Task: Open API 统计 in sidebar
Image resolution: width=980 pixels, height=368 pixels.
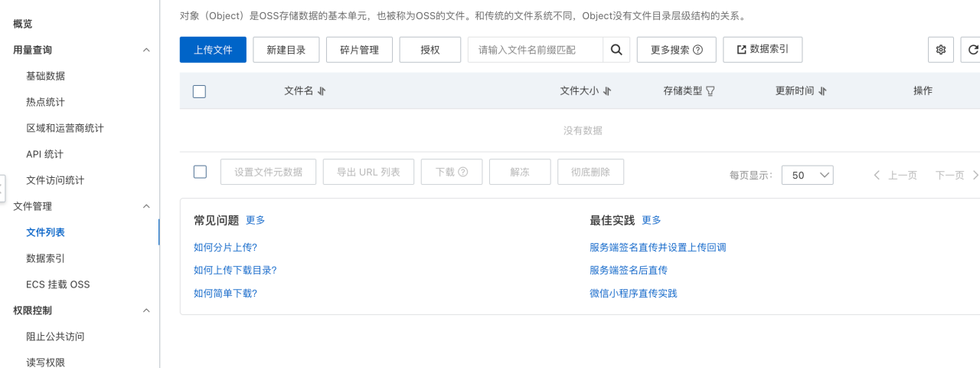Action: (x=44, y=154)
